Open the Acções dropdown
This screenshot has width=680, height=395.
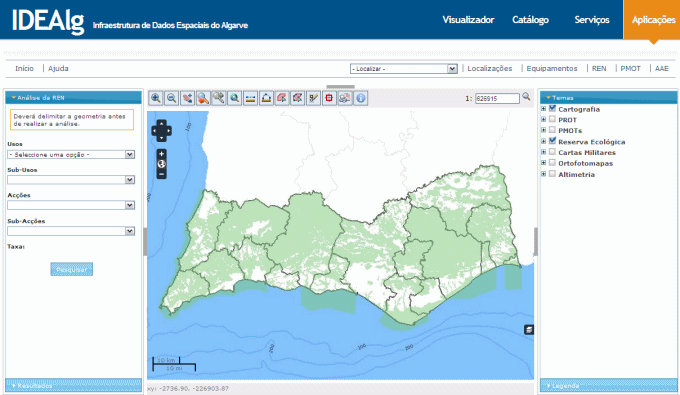coord(71,205)
